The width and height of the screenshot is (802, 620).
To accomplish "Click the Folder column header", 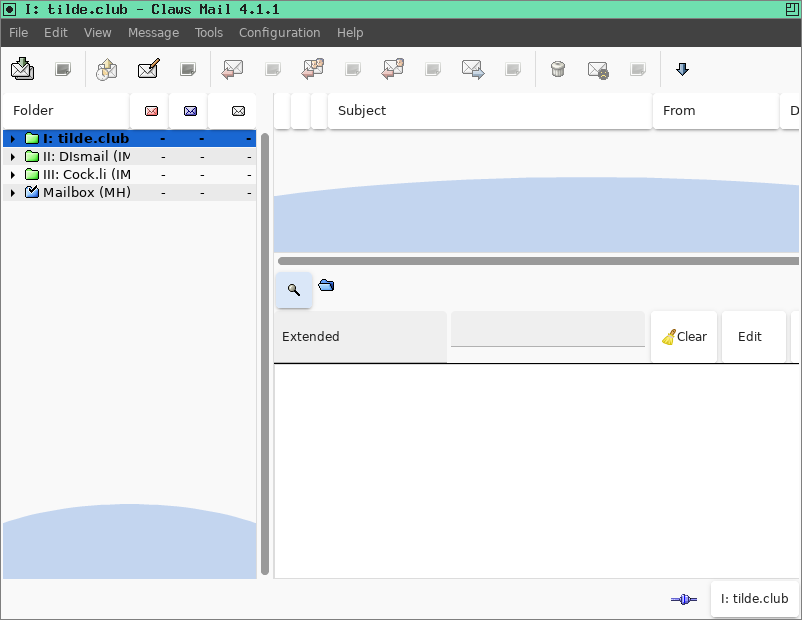I will (x=66, y=111).
